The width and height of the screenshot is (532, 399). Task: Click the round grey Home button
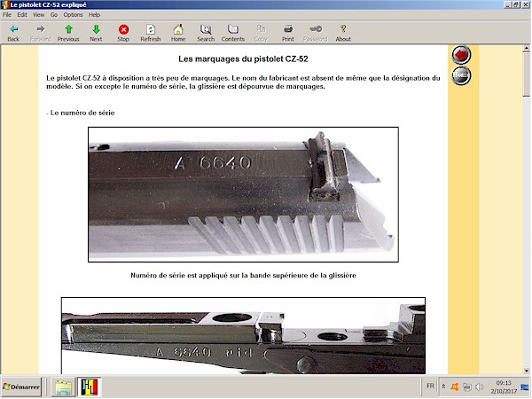click(x=461, y=75)
